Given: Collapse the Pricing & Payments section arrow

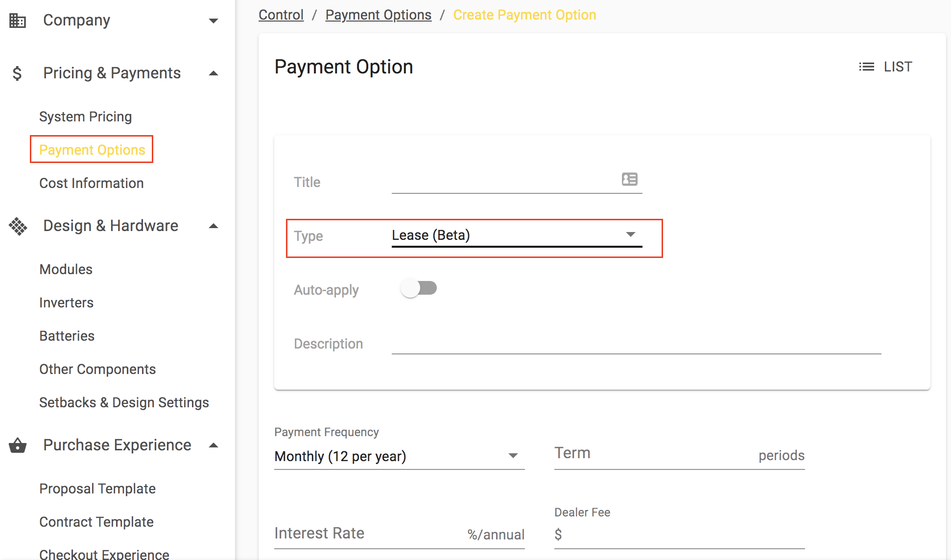Looking at the screenshot, I should point(214,73).
